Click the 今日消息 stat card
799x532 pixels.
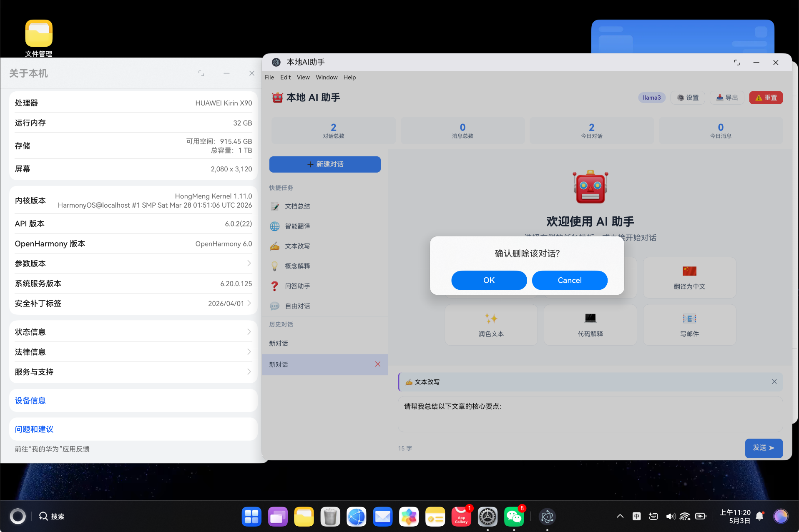coord(721,130)
